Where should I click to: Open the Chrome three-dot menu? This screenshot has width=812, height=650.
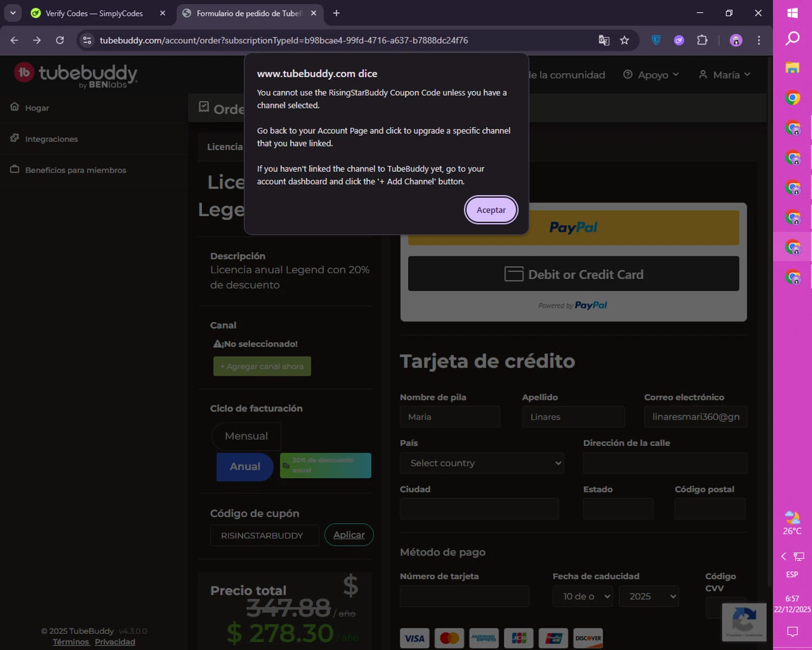pyautogui.click(x=758, y=40)
